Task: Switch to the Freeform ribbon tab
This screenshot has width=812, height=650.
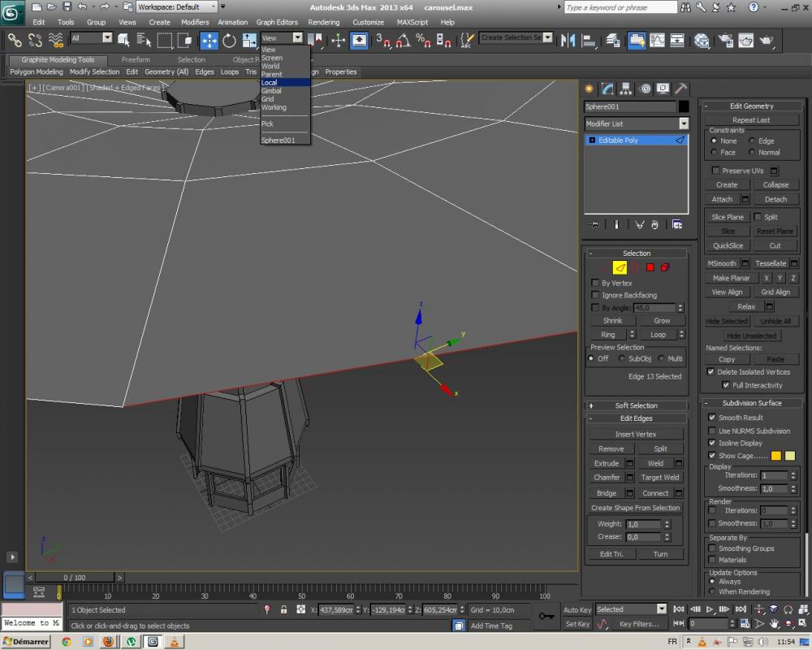Action: click(x=136, y=59)
